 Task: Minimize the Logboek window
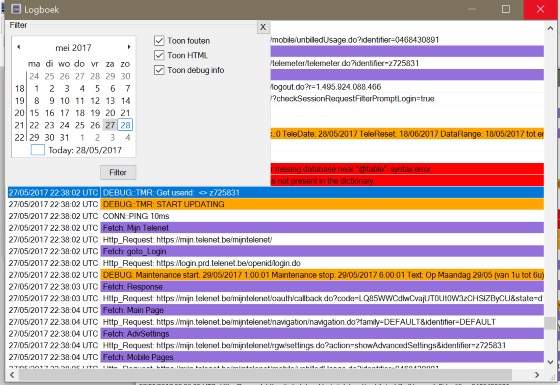click(x=472, y=9)
